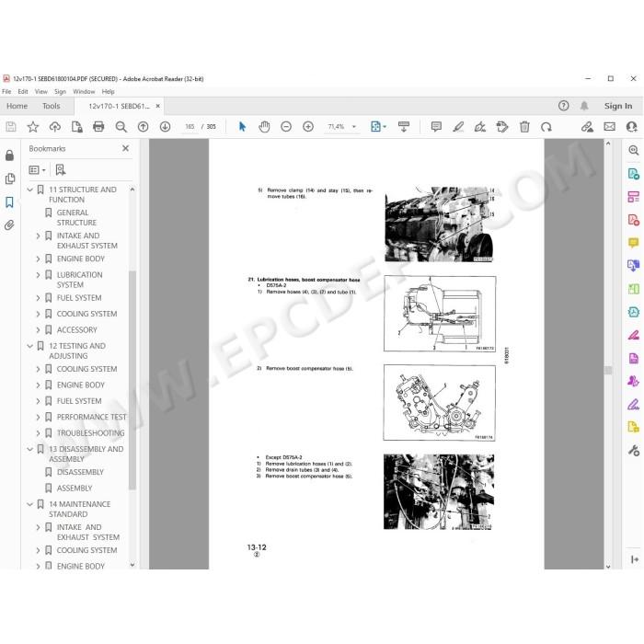
Task: Click the Save file icon
Action: tap(11, 127)
